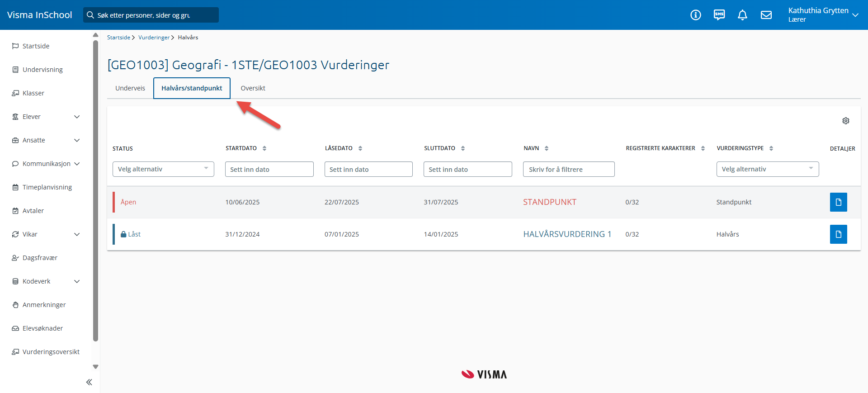Click the SLUTTDATO date filter field

(x=468, y=169)
